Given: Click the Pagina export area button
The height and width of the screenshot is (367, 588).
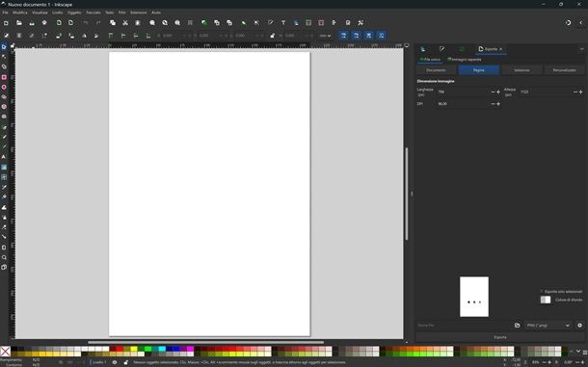Looking at the screenshot, I should [x=479, y=70].
